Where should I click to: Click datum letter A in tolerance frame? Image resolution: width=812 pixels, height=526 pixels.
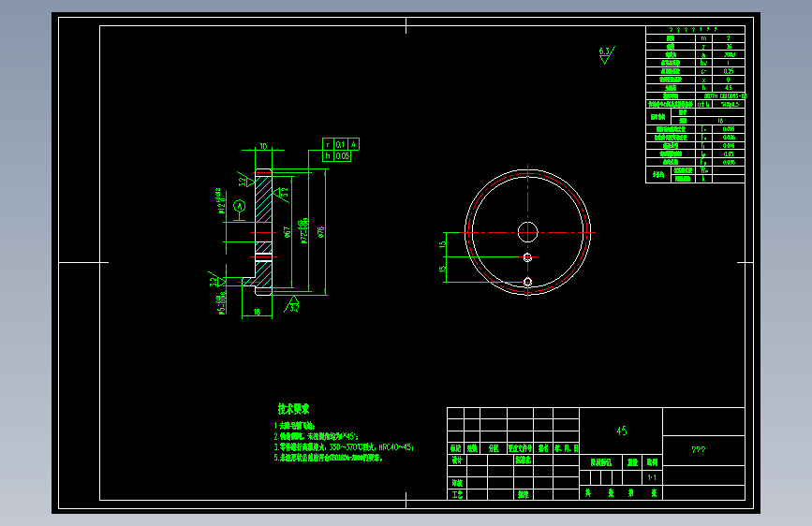pyautogui.click(x=353, y=144)
